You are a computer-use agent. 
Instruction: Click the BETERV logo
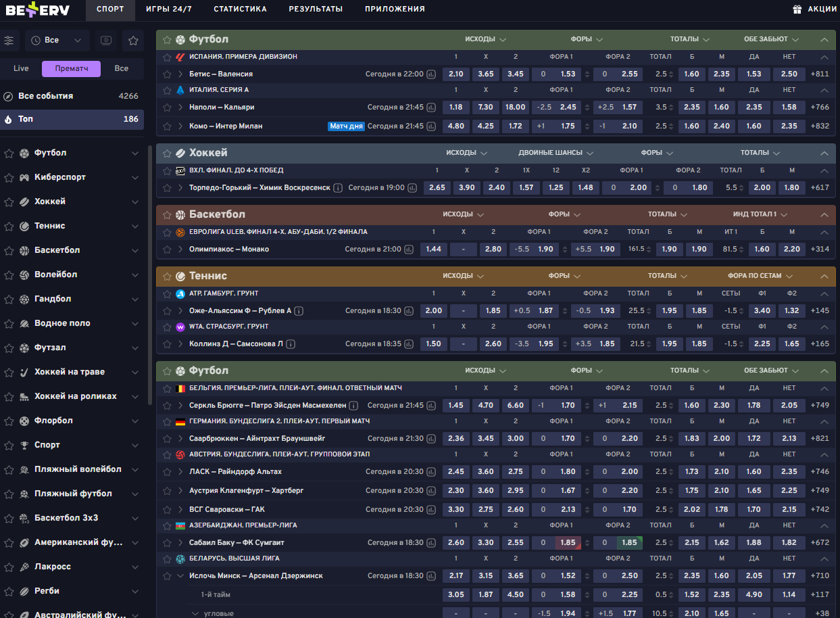coord(38,10)
